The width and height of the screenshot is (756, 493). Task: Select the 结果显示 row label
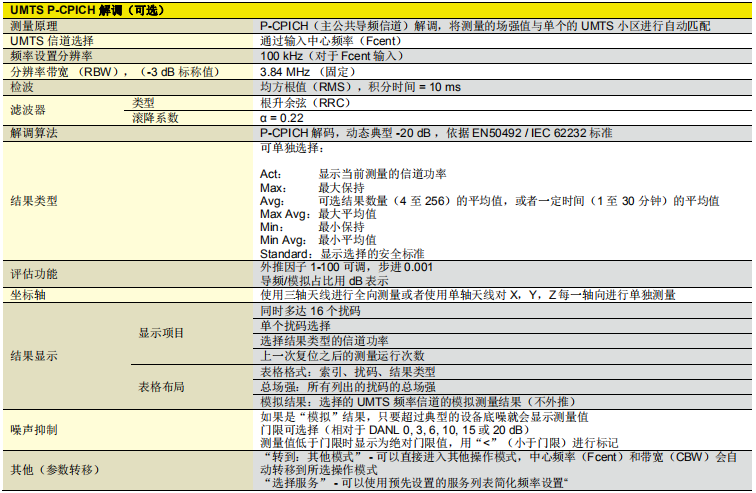click(x=34, y=355)
